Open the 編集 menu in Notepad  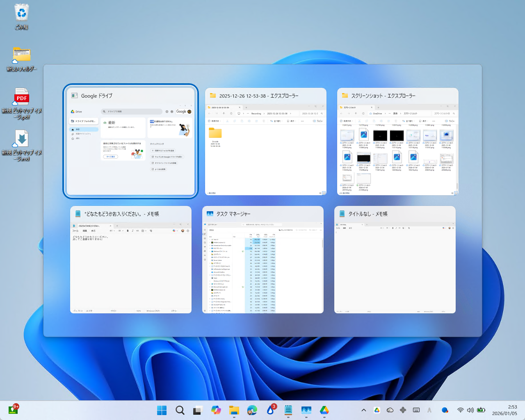click(86, 231)
